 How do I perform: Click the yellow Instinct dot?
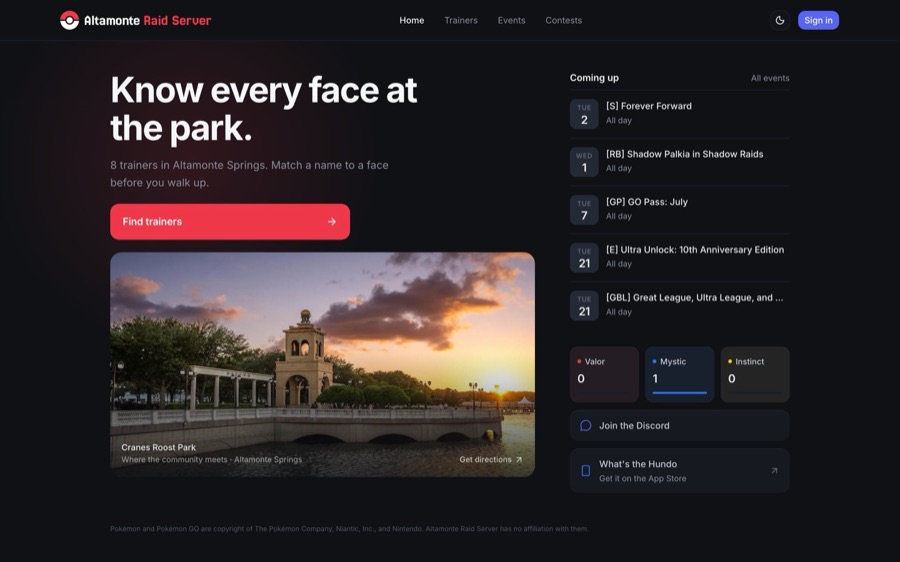[730, 362]
